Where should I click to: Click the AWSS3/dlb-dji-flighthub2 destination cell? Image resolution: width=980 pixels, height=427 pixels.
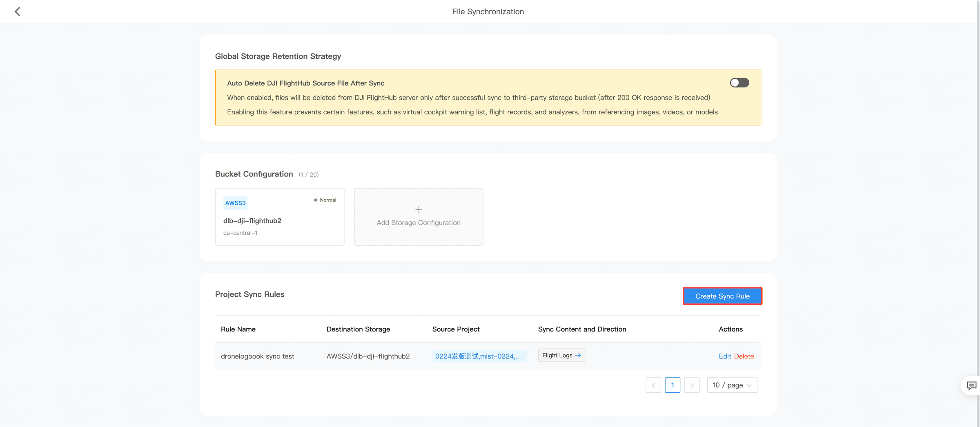tap(368, 356)
